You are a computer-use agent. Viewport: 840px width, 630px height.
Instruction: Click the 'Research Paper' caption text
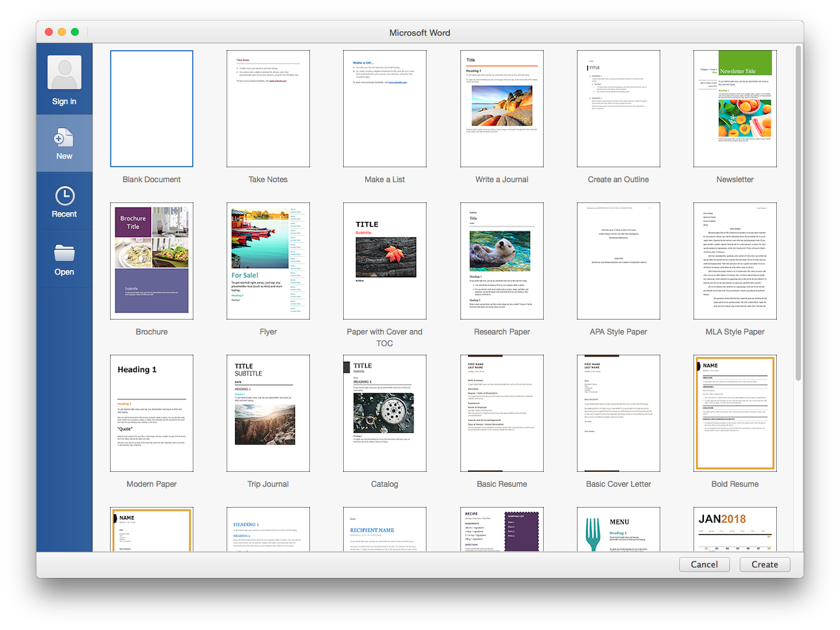[x=502, y=332]
